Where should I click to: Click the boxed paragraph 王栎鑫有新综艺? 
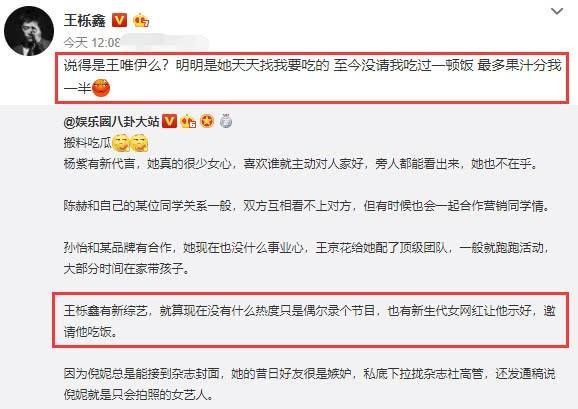pyautogui.click(x=310, y=321)
